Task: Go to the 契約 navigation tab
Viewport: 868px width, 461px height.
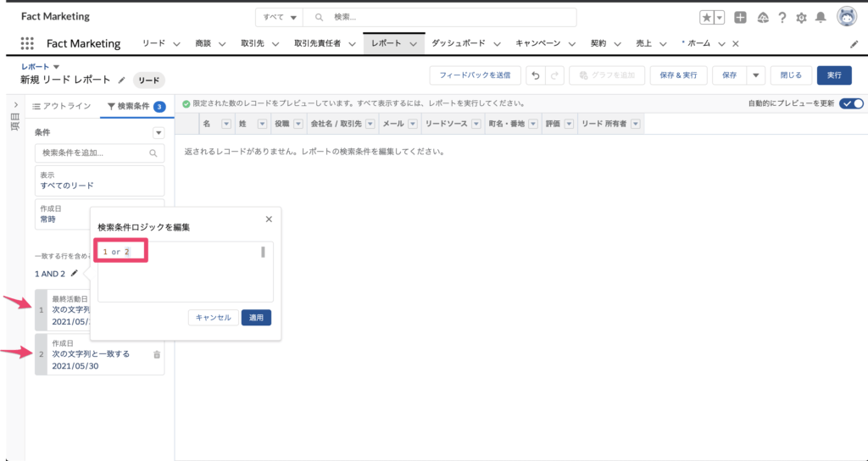Action: click(x=598, y=44)
